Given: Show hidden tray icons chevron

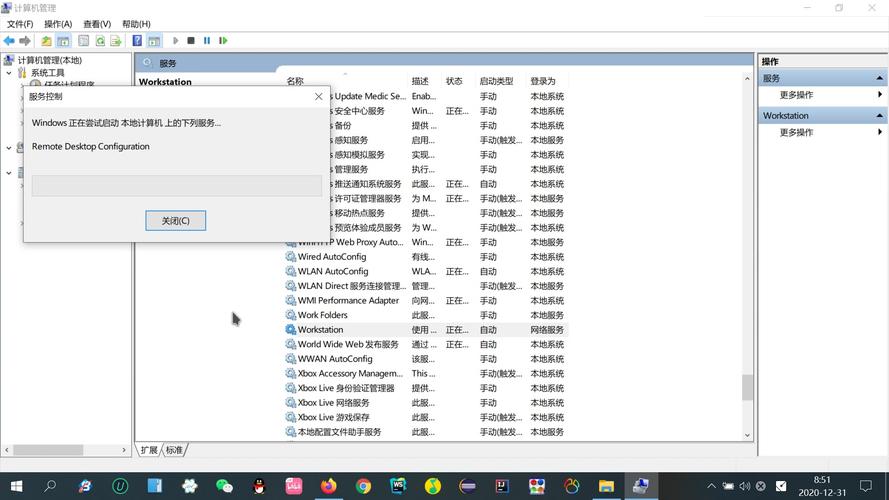Looking at the screenshot, I should (x=711, y=486).
